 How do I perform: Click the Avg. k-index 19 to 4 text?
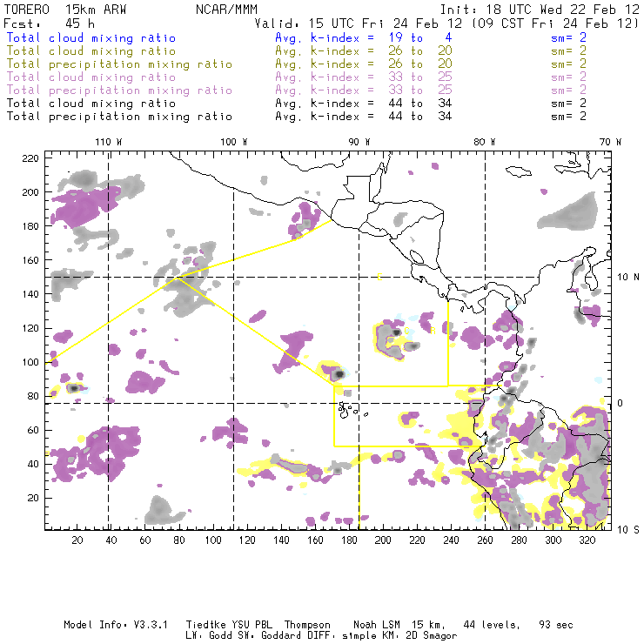(350, 38)
